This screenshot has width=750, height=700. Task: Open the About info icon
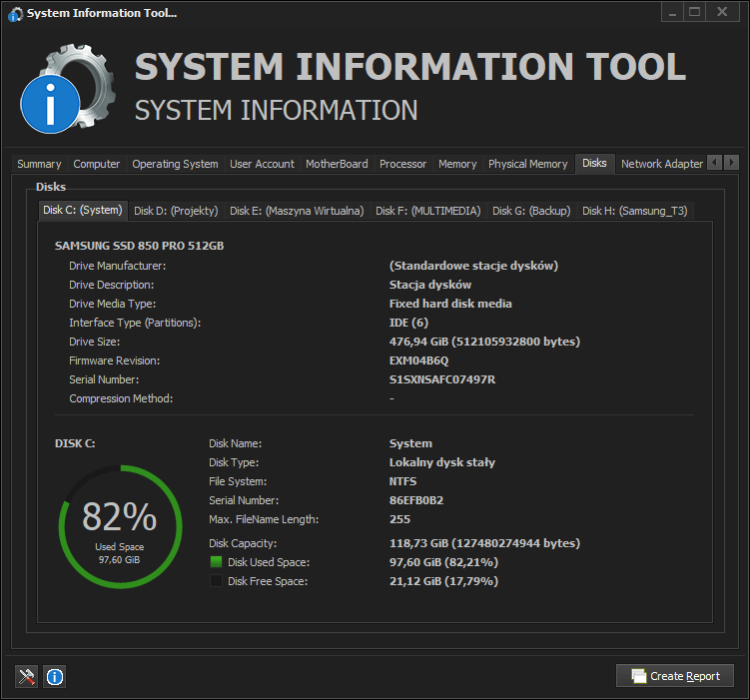pyautogui.click(x=55, y=677)
